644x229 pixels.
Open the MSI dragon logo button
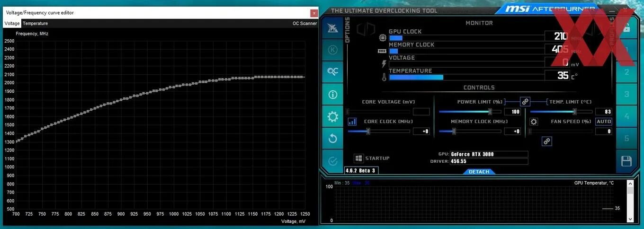332,27
